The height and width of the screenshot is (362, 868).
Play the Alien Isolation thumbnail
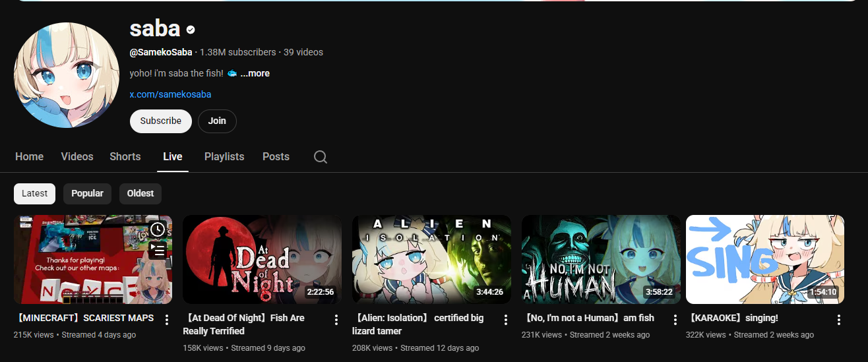click(431, 259)
